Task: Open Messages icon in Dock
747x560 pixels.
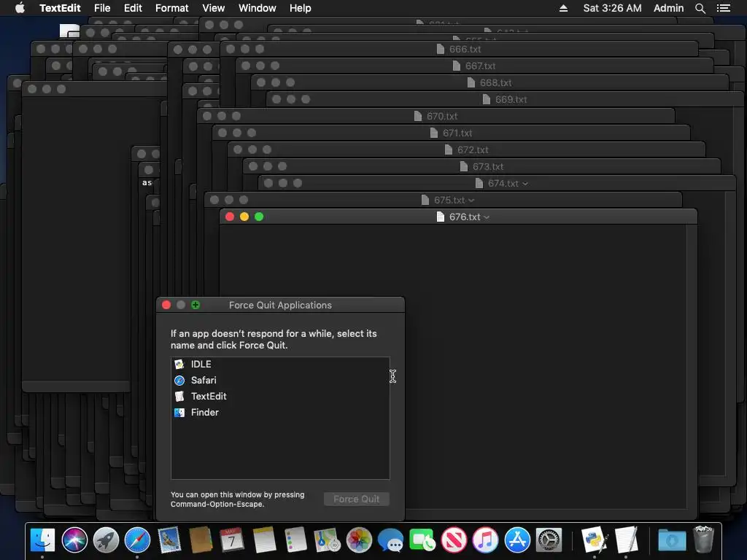Action: click(x=391, y=540)
